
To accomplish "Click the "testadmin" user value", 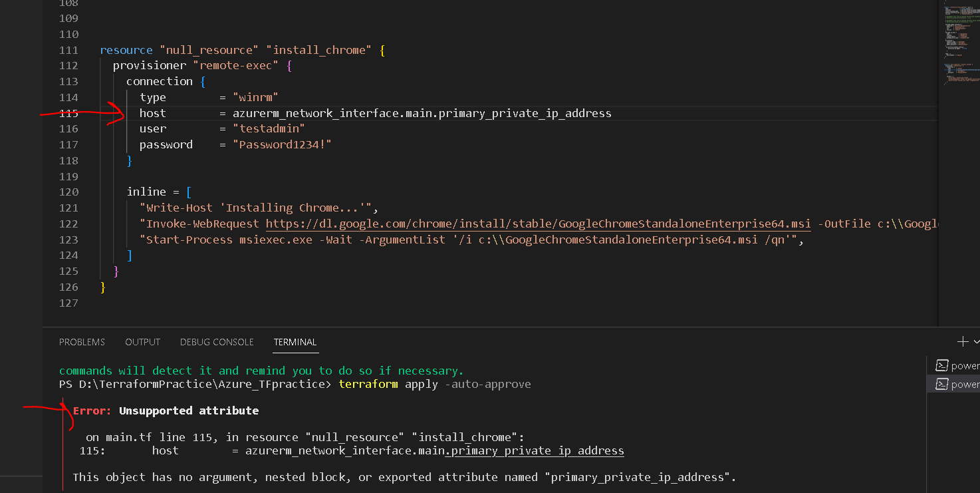I will 269,128.
